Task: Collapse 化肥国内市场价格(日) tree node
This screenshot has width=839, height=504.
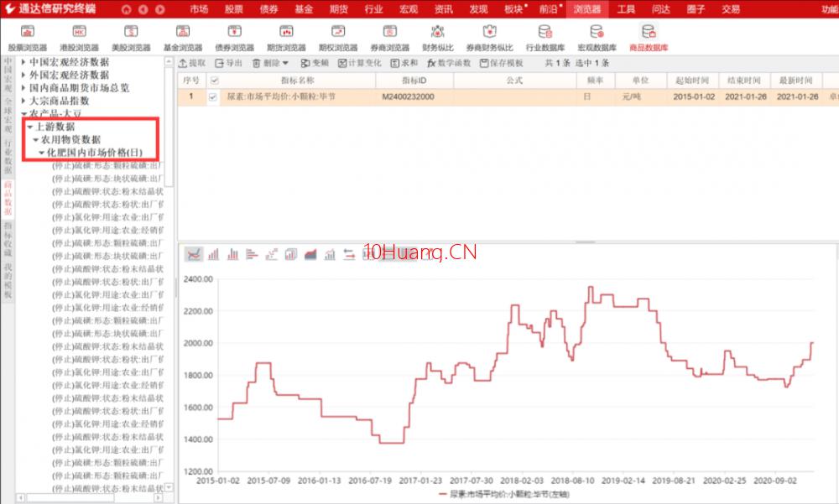Action: (x=41, y=153)
